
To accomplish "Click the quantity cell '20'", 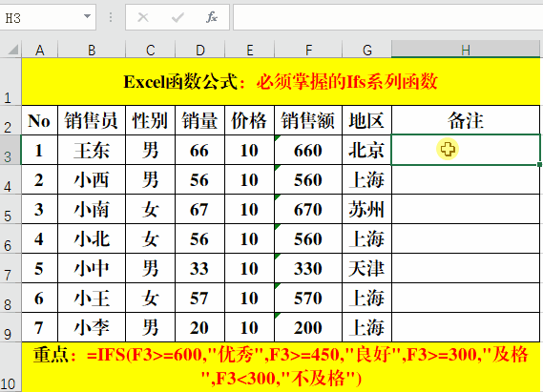I will [x=200, y=327].
